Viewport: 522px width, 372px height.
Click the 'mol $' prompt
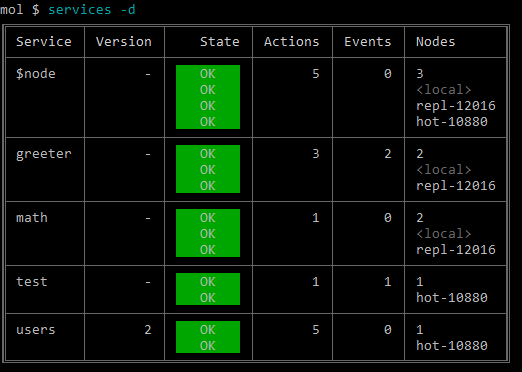(x=20, y=10)
